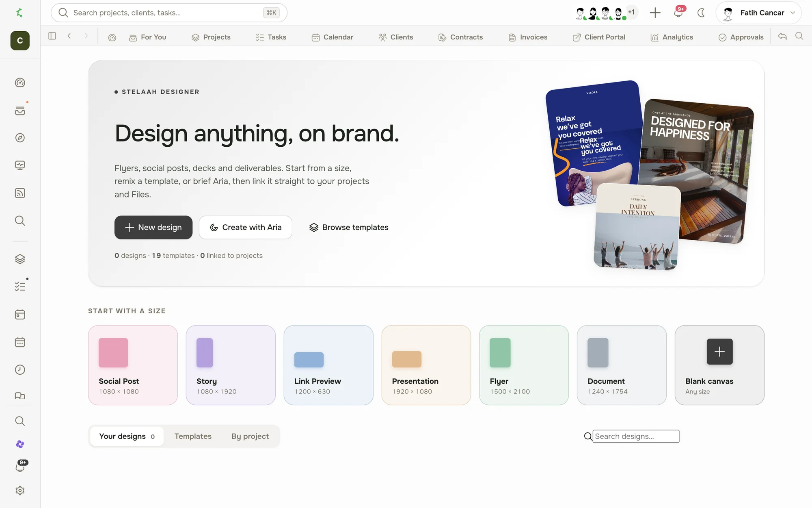Open sidebar calendar icon with three dots
Image resolution: width=812 pixels, height=508 pixels.
[x=20, y=342]
